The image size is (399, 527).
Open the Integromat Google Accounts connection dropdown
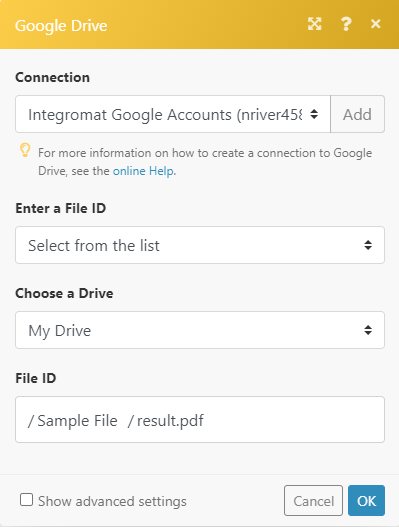pyautogui.click(x=173, y=114)
